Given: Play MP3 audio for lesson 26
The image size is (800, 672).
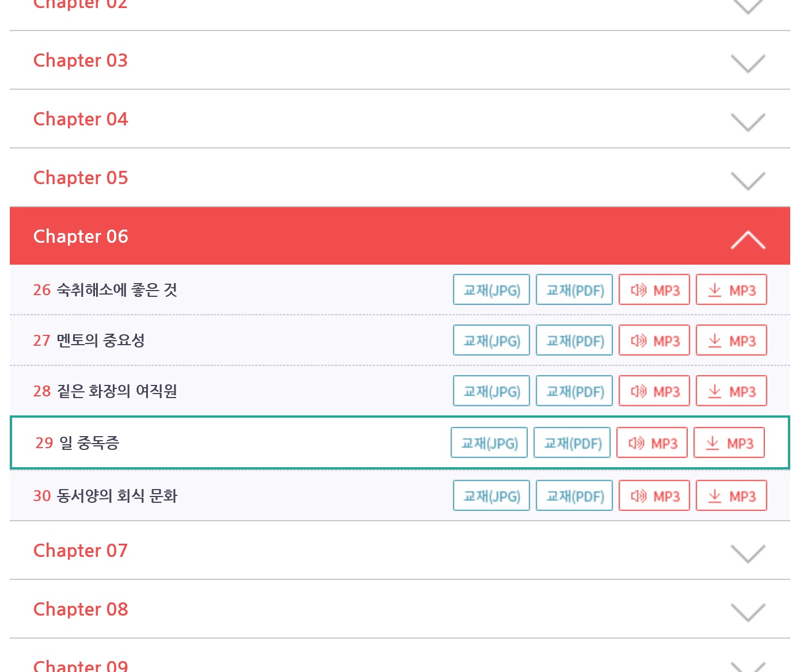Looking at the screenshot, I should (x=654, y=290).
